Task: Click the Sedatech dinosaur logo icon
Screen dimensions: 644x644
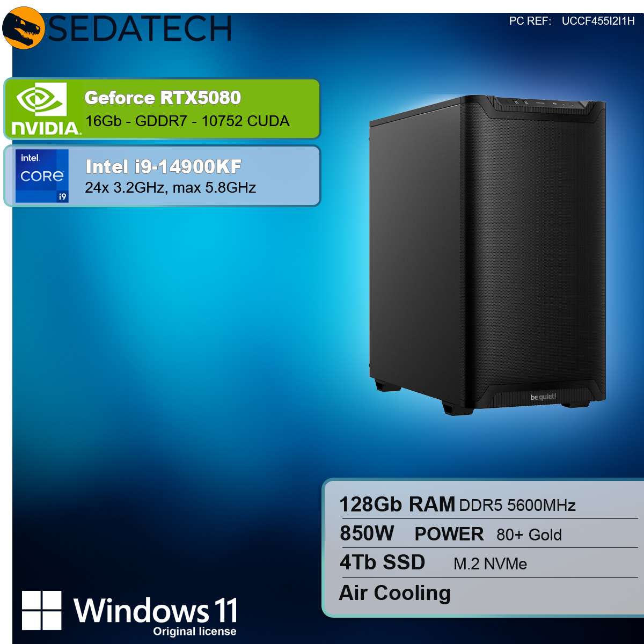Action: point(23,27)
